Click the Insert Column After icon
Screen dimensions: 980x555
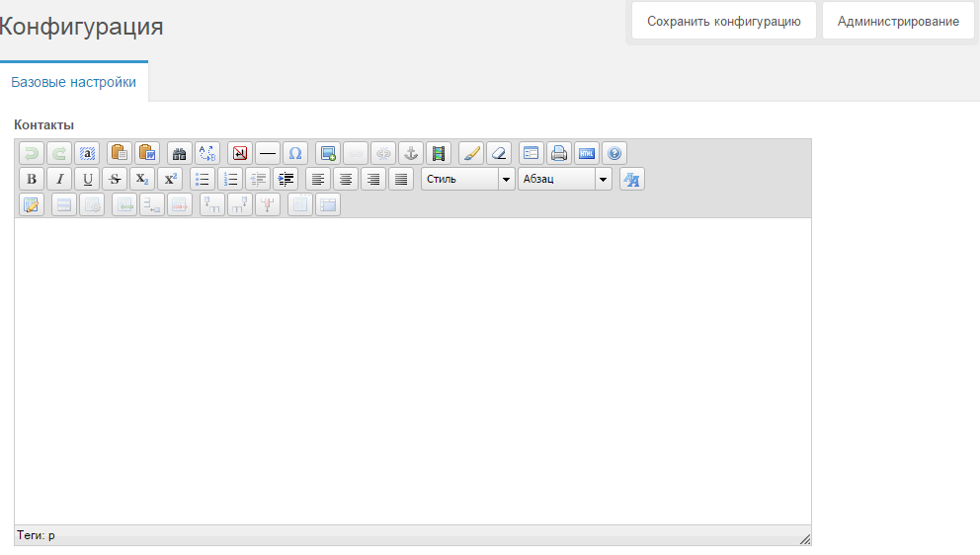click(x=240, y=205)
